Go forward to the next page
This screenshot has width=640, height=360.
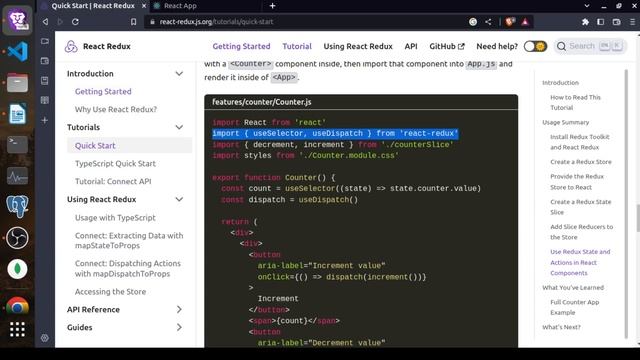coord(60,22)
